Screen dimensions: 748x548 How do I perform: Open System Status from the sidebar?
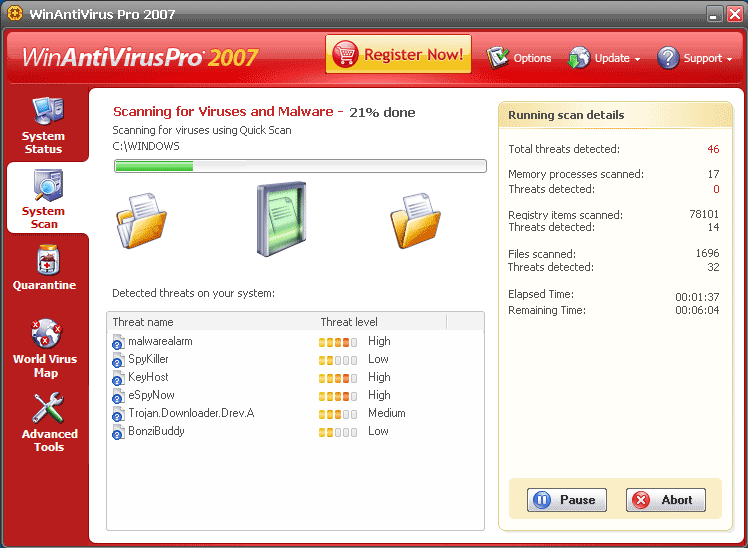click(x=43, y=125)
